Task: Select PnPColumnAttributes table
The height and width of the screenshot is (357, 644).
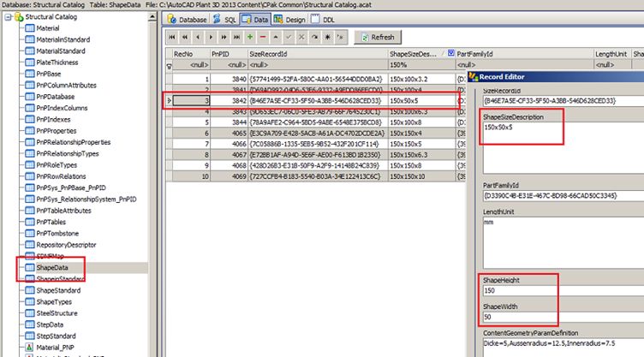Action: point(66,86)
